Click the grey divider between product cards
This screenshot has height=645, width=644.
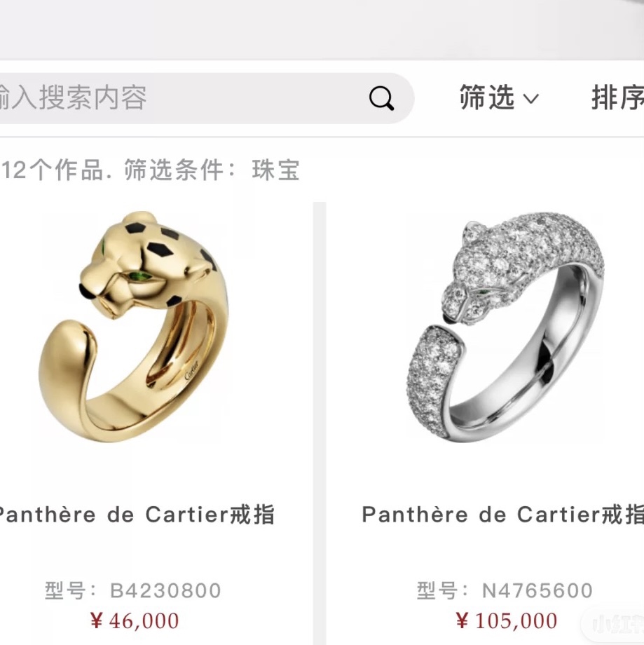320,423
